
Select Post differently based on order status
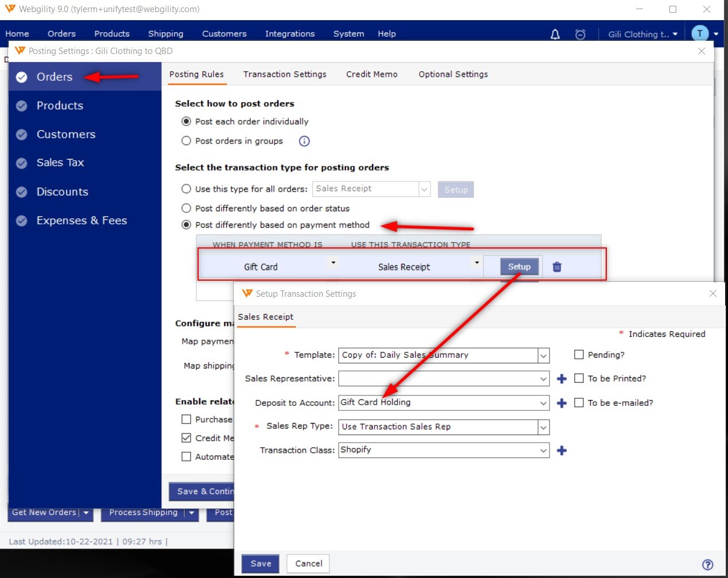(x=186, y=208)
